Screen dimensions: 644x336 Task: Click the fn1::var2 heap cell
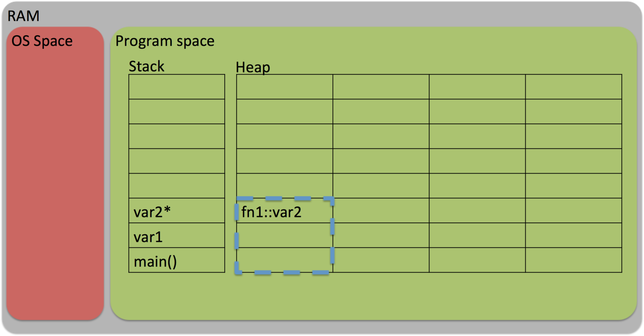284,211
